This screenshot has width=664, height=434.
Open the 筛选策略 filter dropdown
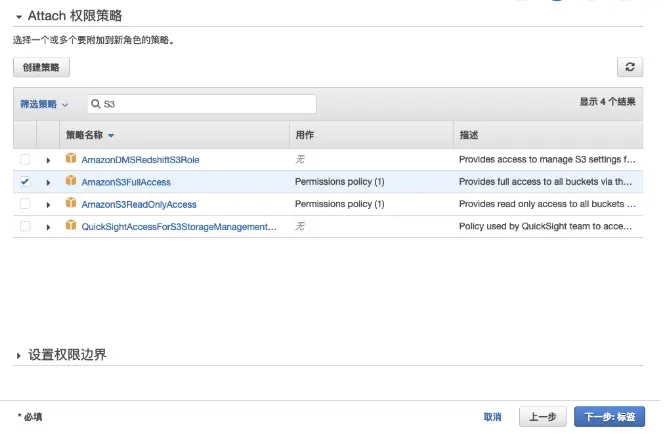(x=44, y=104)
